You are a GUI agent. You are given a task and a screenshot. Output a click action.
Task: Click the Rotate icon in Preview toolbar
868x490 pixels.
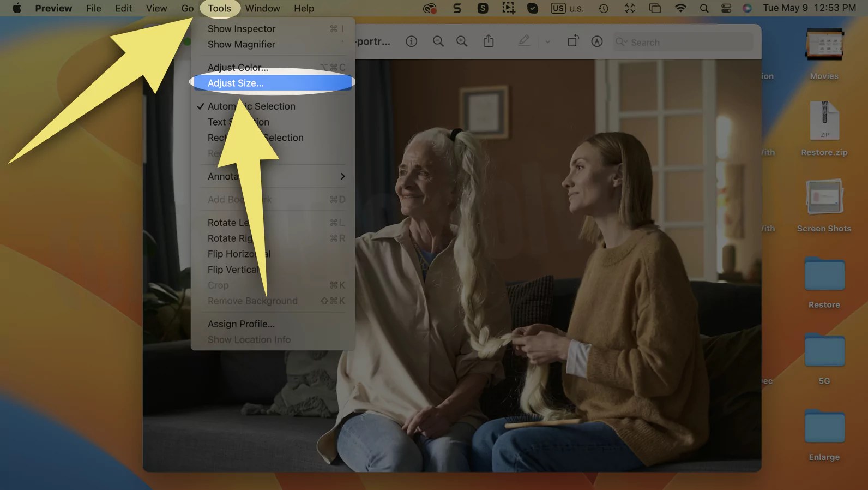click(572, 41)
